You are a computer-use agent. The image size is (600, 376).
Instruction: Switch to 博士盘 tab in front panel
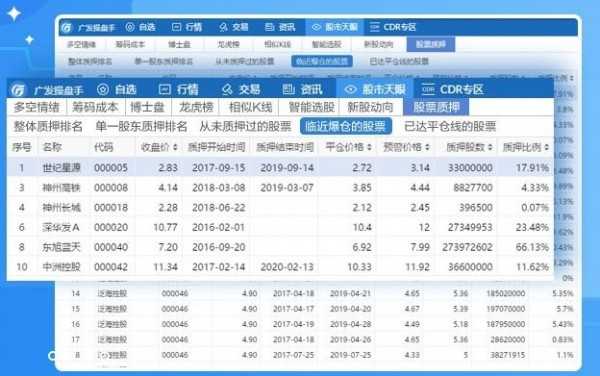[x=147, y=107]
